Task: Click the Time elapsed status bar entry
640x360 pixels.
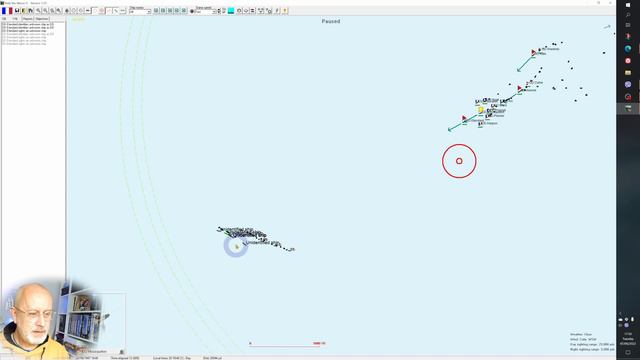Action: [x=125, y=358]
